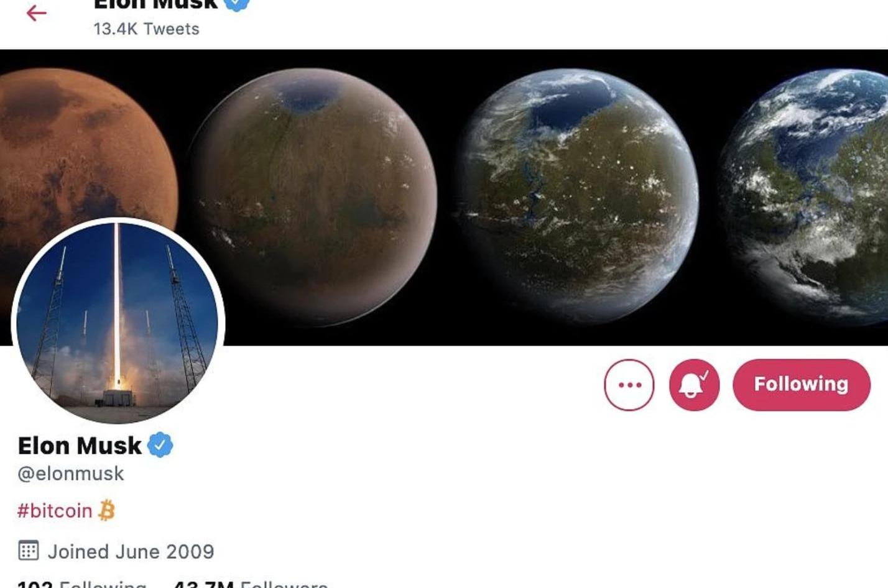
Task: Open the three-dot more options menu
Action: [629, 385]
